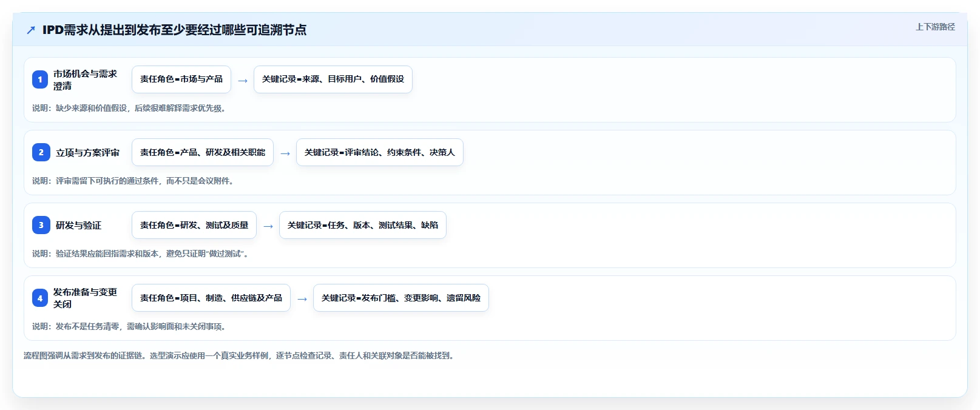Click the step 1 number badge
Screen dimensions: 980x410
tap(40, 79)
